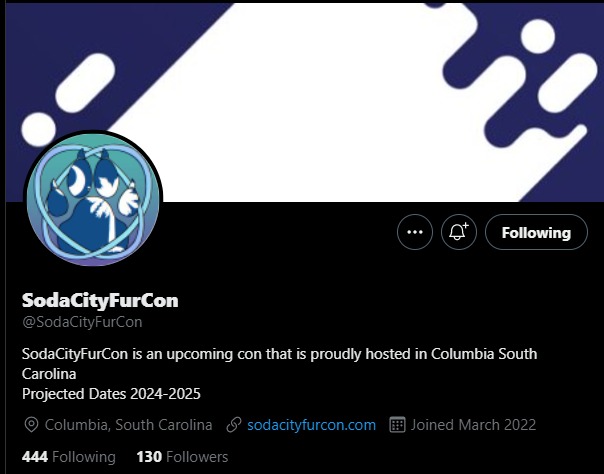Viewport: 604px width, 474px height.
Task: Click the location pin icon
Action: tap(31, 425)
